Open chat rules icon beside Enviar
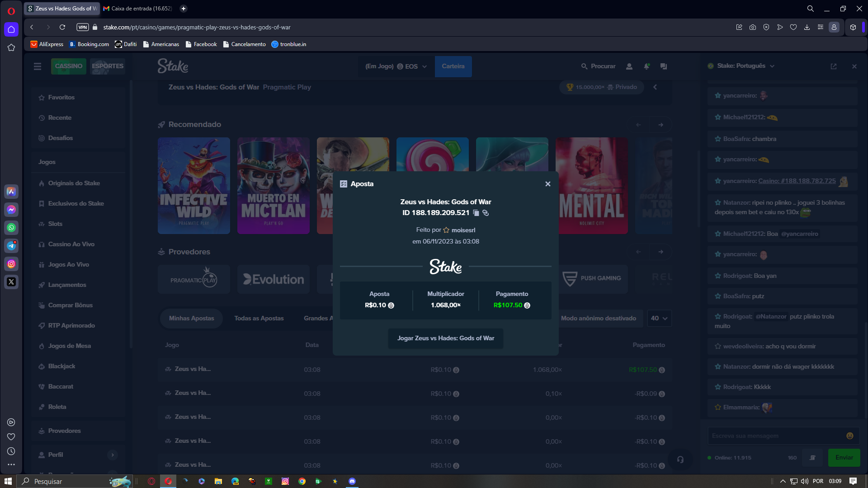 click(812, 458)
